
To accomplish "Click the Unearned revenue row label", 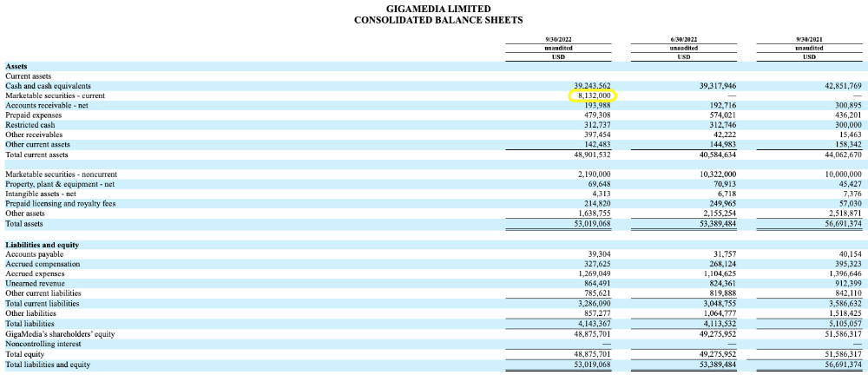I will [x=35, y=284].
